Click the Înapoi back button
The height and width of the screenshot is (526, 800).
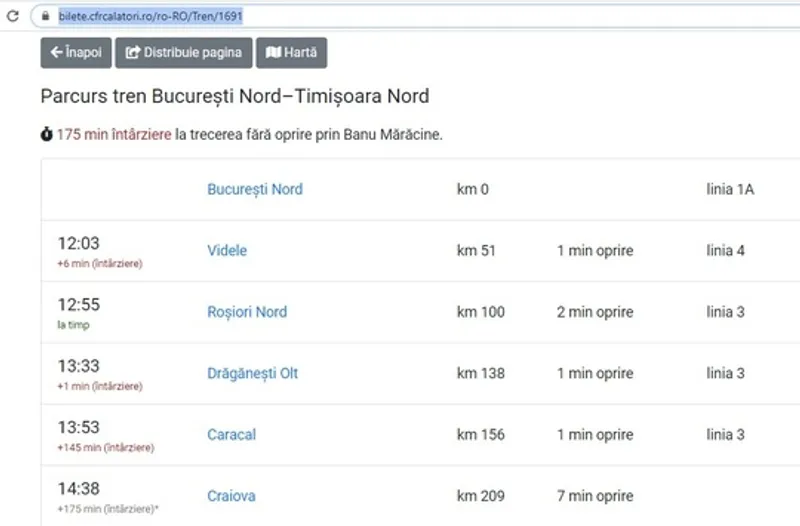point(76,53)
